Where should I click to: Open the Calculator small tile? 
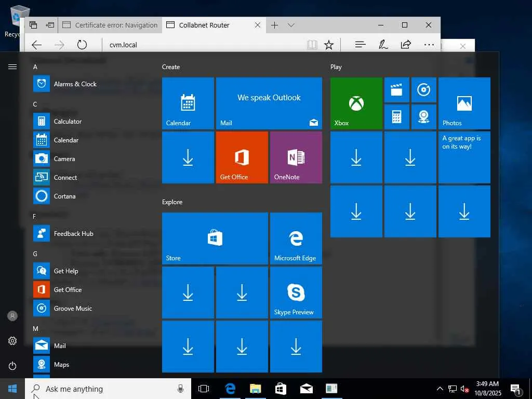pyautogui.click(x=396, y=117)
